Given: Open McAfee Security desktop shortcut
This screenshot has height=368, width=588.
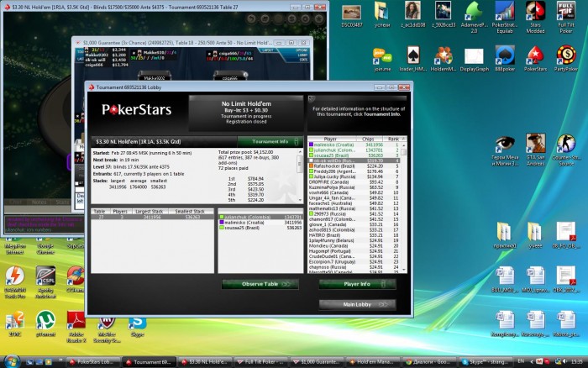Looking at the screenshot, I should (107, 329).
